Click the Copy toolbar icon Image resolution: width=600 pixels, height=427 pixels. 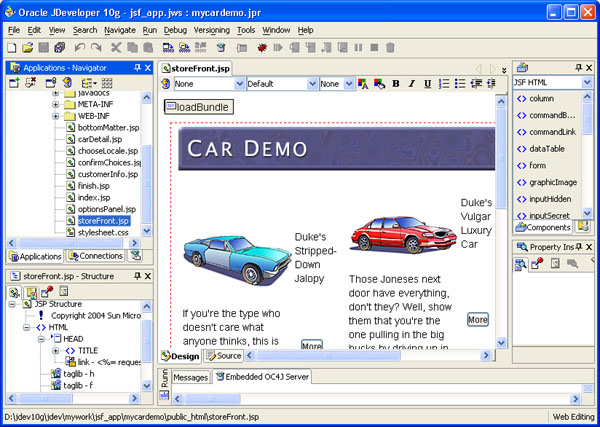132,47
